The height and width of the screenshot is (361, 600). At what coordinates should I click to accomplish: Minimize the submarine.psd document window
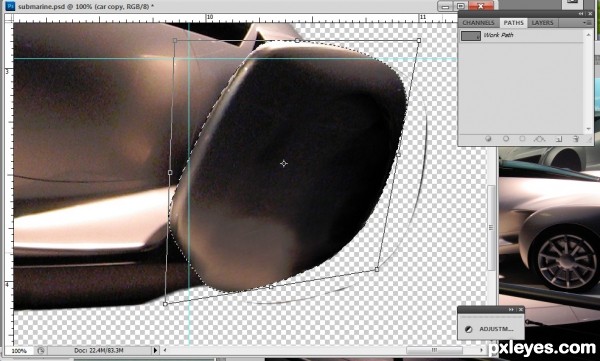[x=445, y=6]
